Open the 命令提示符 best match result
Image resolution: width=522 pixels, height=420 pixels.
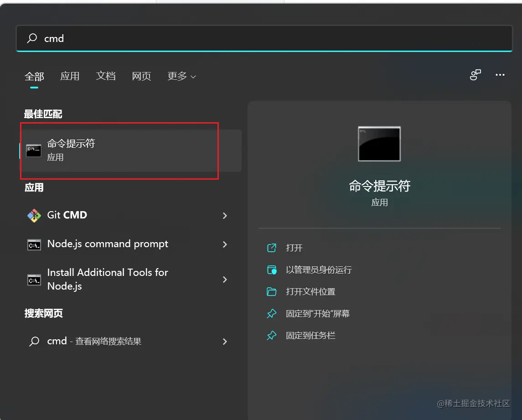click(131, 150)
